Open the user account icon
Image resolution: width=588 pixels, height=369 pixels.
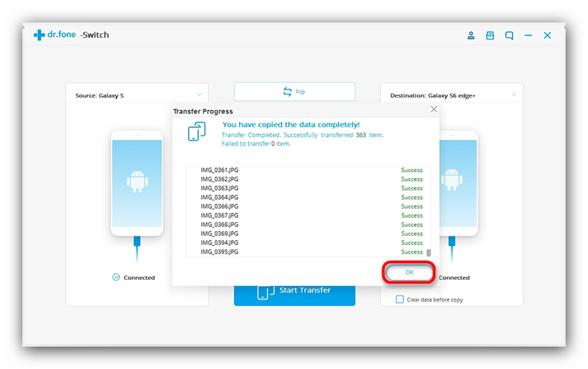pos(471,35)
